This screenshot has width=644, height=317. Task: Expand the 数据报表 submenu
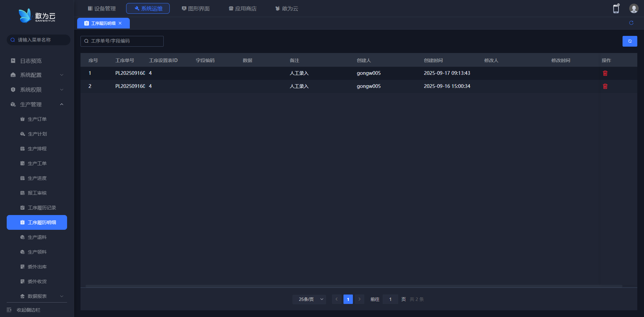37,296
